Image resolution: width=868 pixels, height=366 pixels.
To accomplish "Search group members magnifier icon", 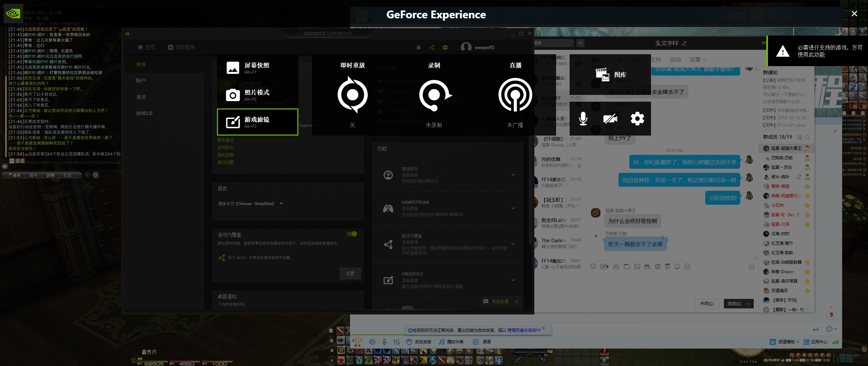I will coord(808,137).
